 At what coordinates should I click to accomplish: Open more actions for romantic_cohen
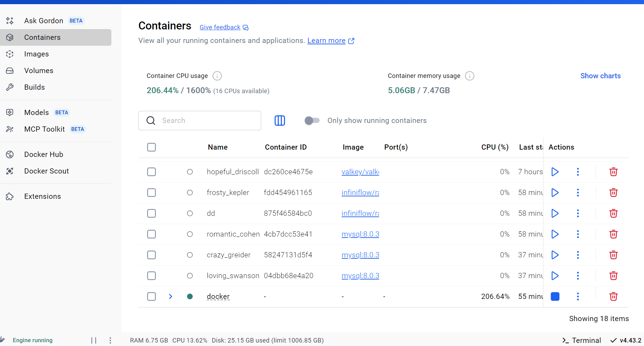point(578,234)
